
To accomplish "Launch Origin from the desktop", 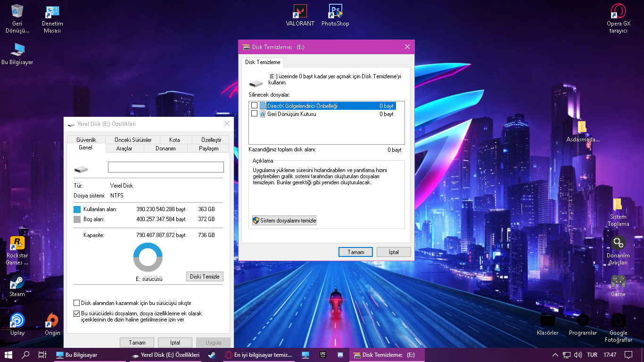I will [x=52, y=324].
